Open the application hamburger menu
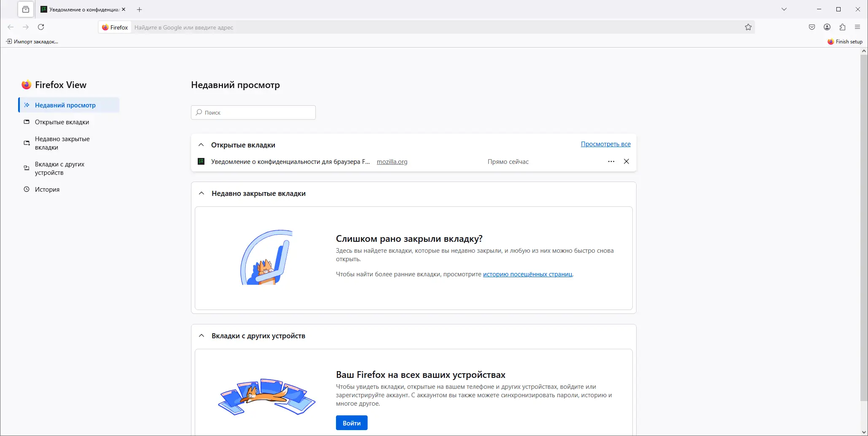Screen dimensions: 868x436 tap(857, 27)
